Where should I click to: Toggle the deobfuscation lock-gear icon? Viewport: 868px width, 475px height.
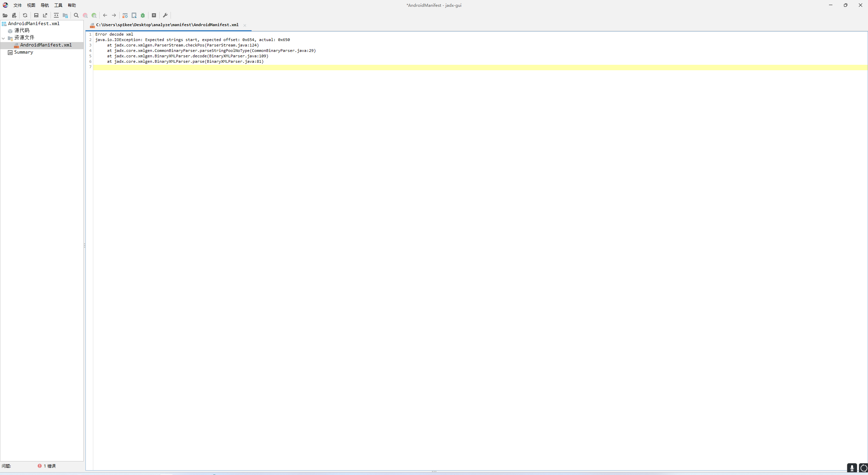pos(125,15)
